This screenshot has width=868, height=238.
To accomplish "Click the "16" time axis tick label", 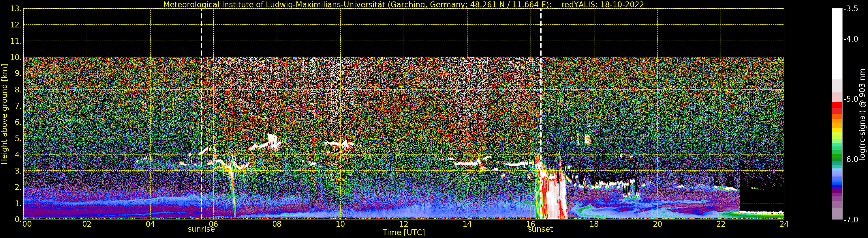I will [531, 224].
